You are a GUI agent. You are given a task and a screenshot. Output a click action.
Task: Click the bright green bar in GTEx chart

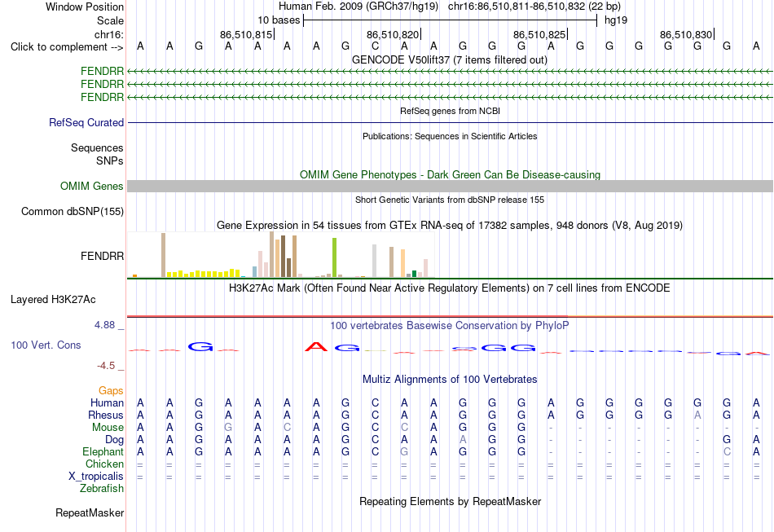[335, 257]
